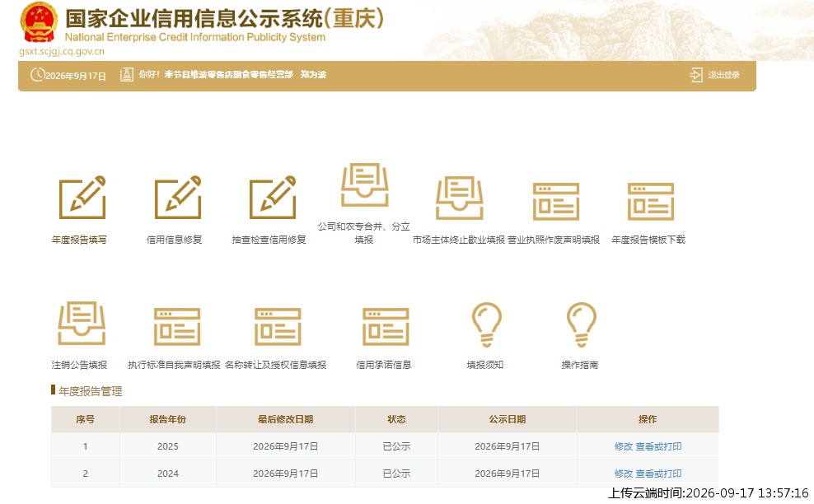Open 年度报告模板下载 form icon

pos(651,202)
